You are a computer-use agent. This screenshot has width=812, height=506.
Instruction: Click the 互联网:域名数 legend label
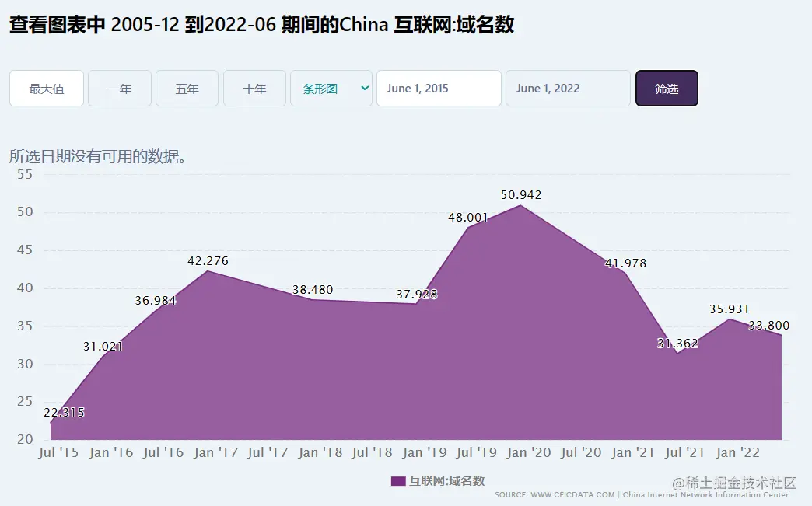point(447,481)
